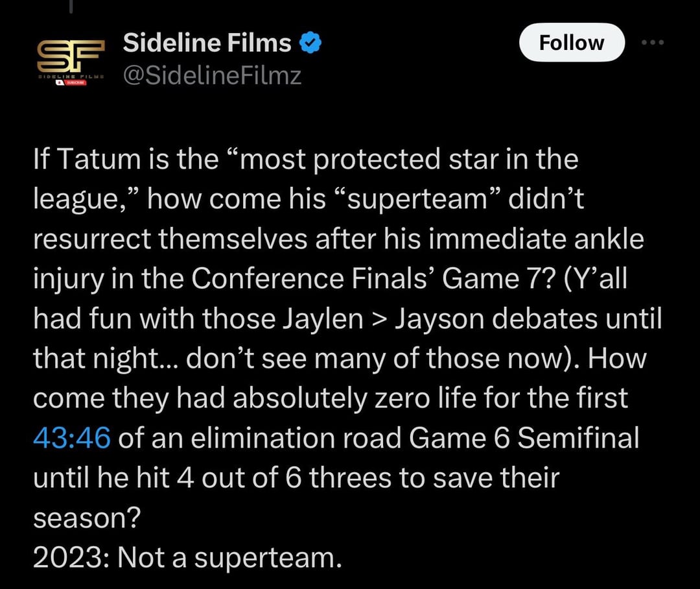This screenshot has width=700, height=589.
Task: Click the thread connector line above avatar
Action: click(x=71, y=6)
